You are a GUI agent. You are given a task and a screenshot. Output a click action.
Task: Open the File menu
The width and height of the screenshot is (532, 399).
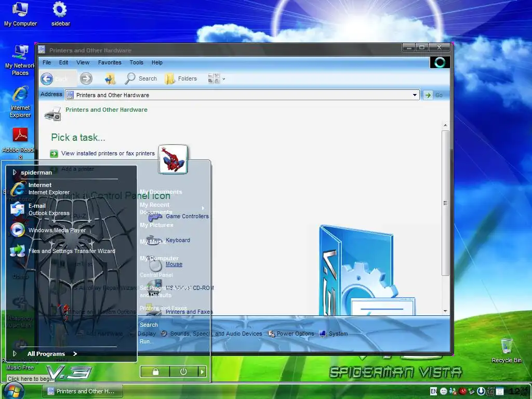[47, 62]
